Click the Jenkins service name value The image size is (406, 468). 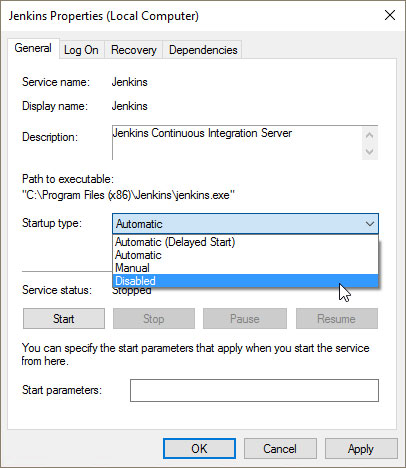[x=130, y=82]
